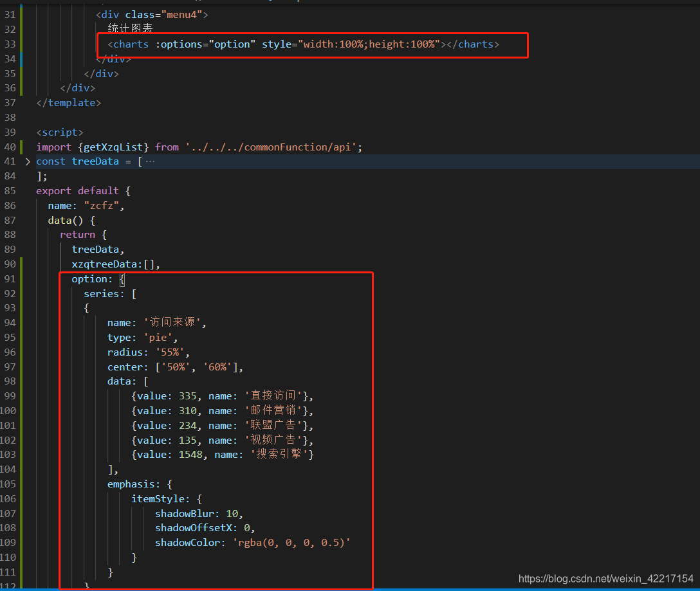Select the highlighted line 41 with treeData
Screen dimensions: 700x591
click(95, 161)
